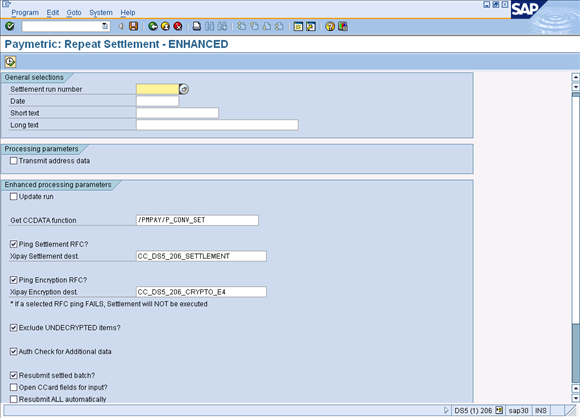Click the Customize local layout icon

[x=343, y=26]
